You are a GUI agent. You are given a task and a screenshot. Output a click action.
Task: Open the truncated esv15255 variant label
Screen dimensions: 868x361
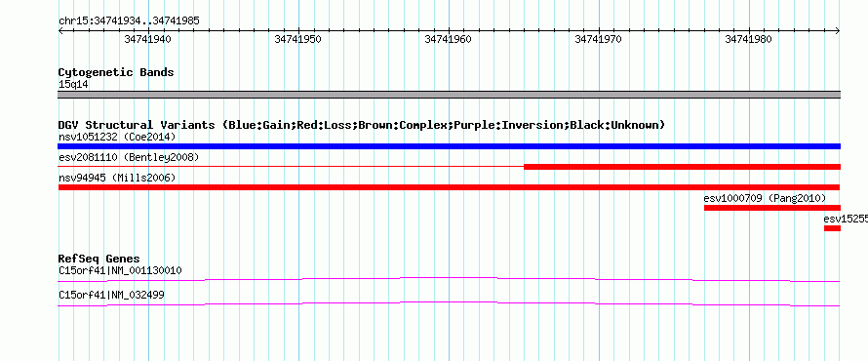846,219
